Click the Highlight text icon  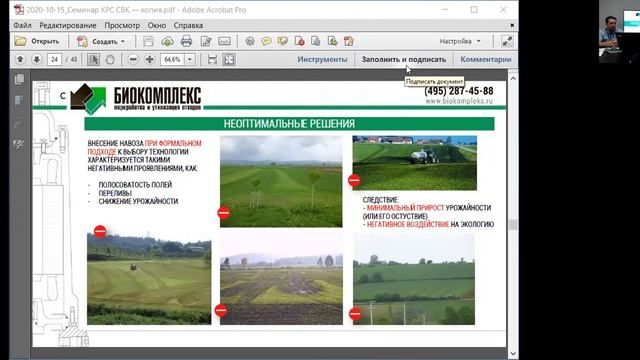pos(282,41)
